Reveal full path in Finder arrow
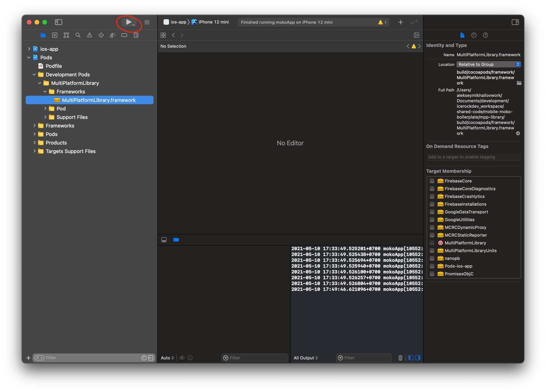Viewport: 546px width, 392px height. (518, 133)
